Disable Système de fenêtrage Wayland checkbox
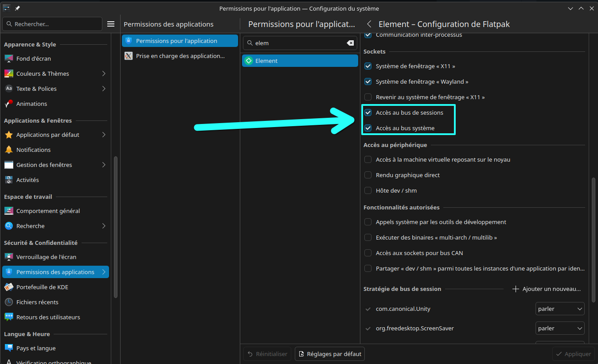The image size is (598, 364). [368, 81]
